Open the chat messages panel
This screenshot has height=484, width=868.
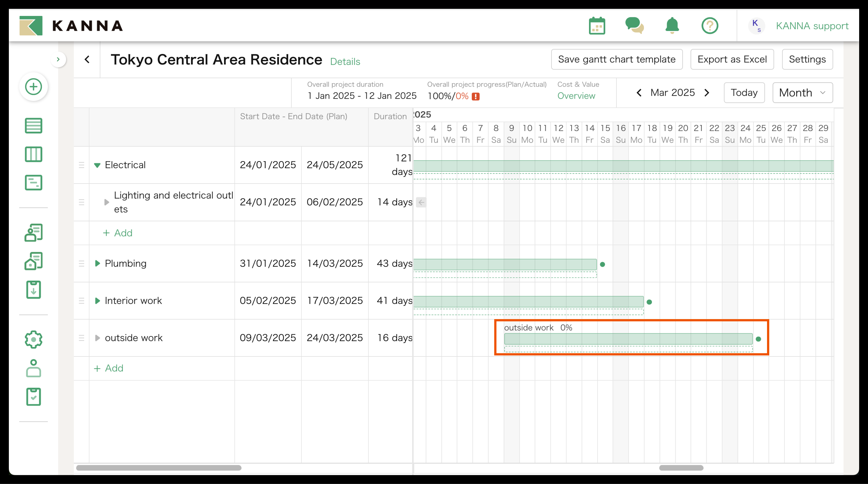pos(635,25)
